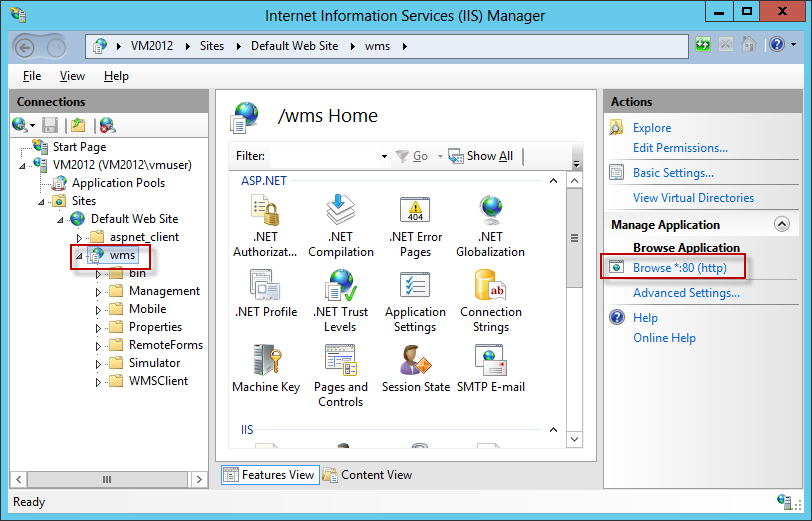
Task: Click the create new connection globe icon
Action: click(x=20, y=125)
